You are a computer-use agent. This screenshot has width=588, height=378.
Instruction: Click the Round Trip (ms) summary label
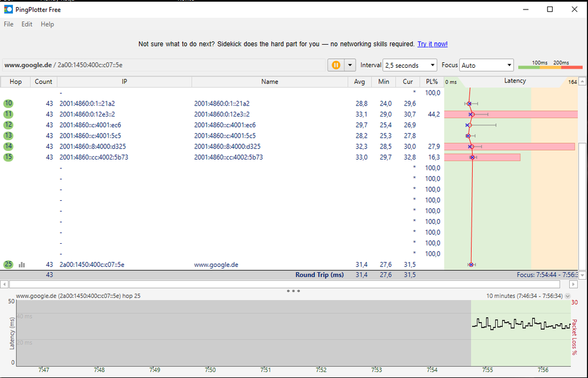pos(320,275)
